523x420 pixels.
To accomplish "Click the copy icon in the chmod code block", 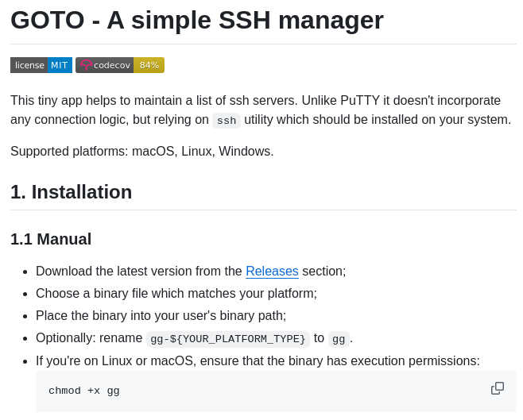I will click(498, 388).
